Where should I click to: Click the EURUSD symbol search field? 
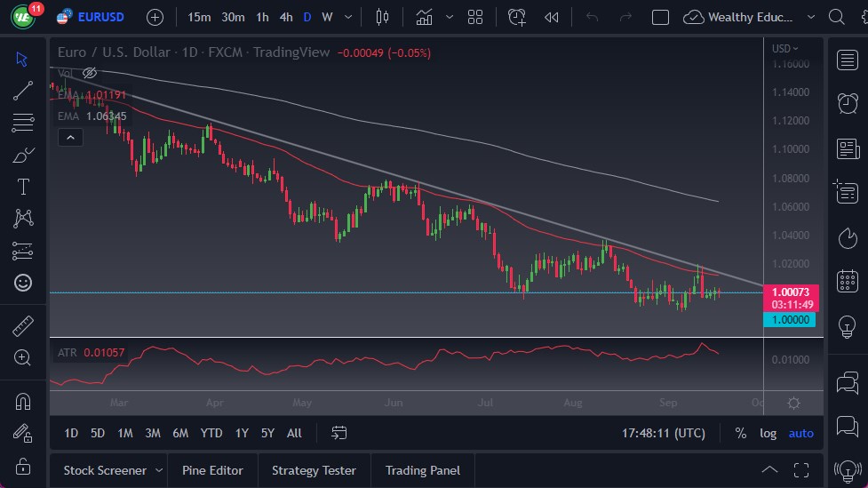[x=100, y=17]
